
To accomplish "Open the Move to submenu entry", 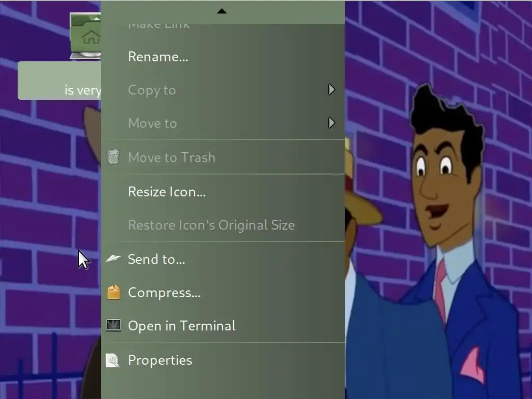I will tap(222, 123).
